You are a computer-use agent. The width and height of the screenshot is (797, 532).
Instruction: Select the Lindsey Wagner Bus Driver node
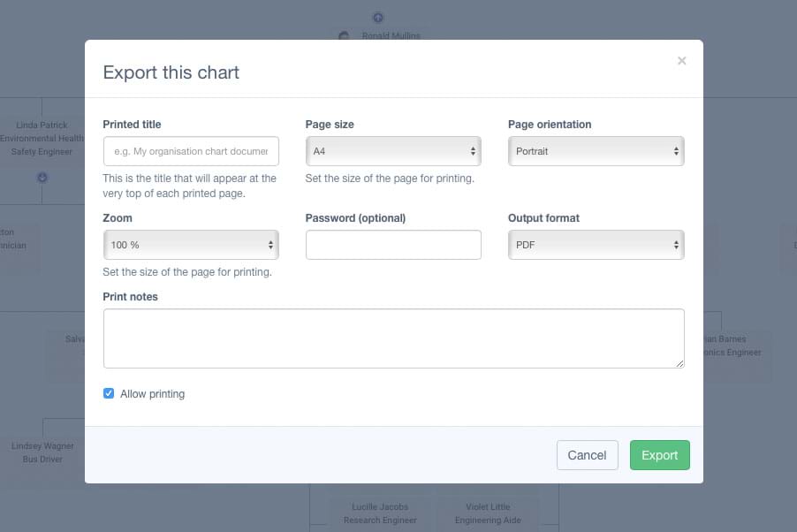(x=42, y=452)
